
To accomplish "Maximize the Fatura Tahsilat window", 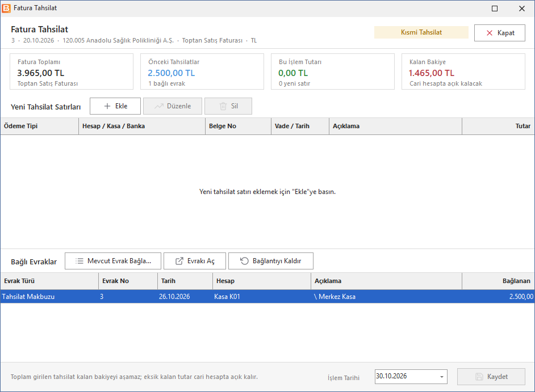I will (495, 9).
